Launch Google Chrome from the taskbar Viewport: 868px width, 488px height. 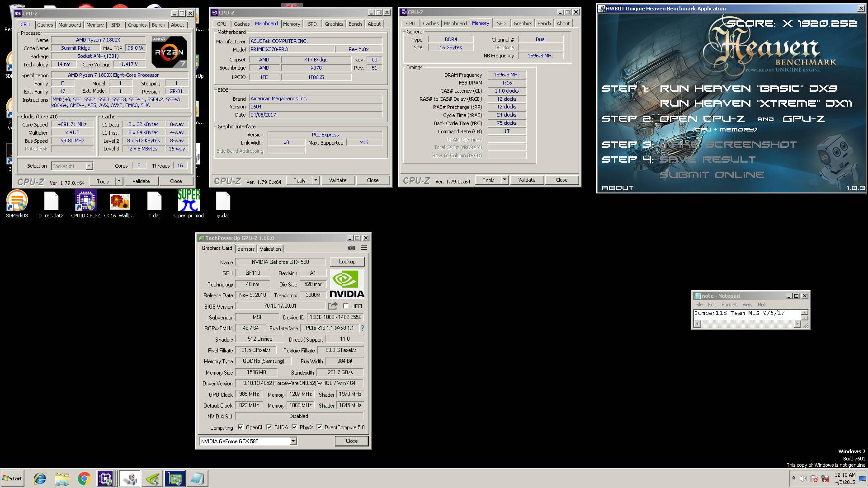(84, 479)
